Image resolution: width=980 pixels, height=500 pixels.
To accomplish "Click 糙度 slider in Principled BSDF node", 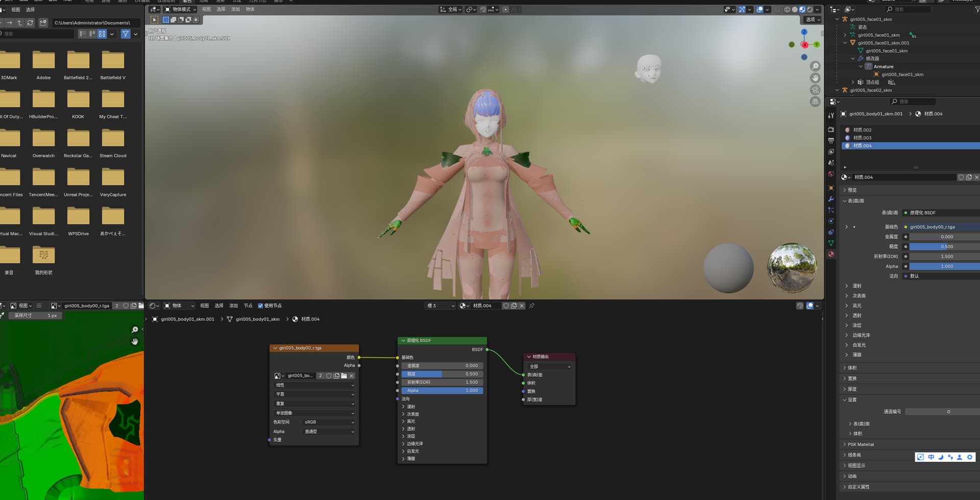I will click(442, 374).
